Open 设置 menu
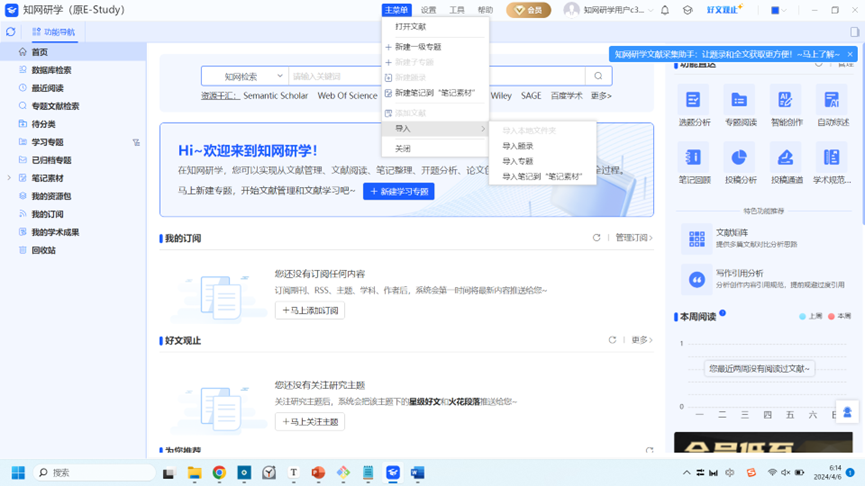 pyautogui.click(x=428, y=10)
